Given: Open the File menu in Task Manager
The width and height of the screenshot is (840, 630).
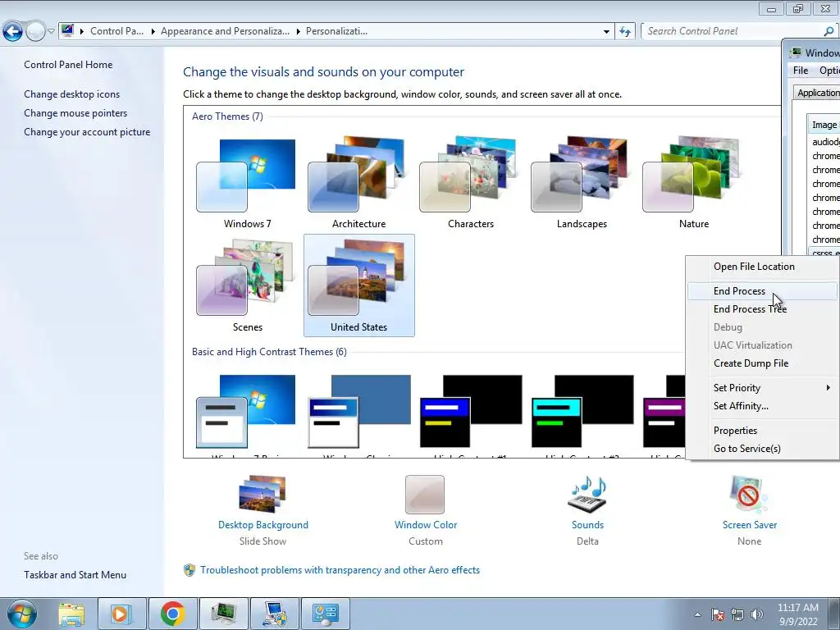Looking at the screenshot, I should pos(801,71).
